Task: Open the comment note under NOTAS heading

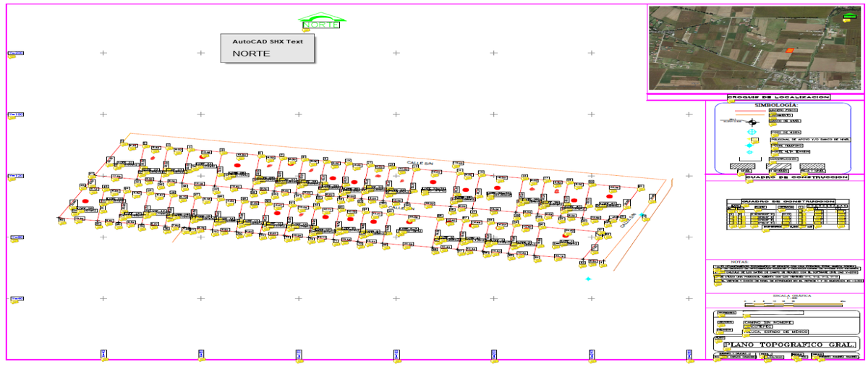Action: point(718,270)
